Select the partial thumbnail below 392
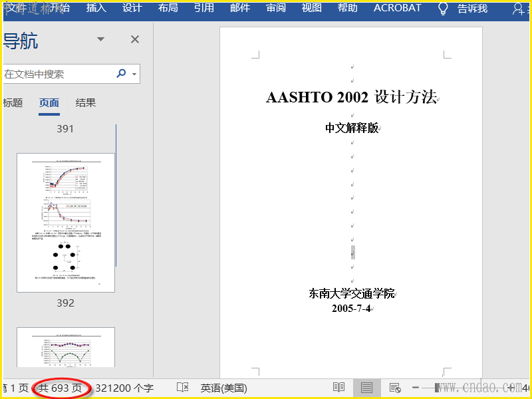The width and height of the screenshot is (532, 399). coord(66,347)
